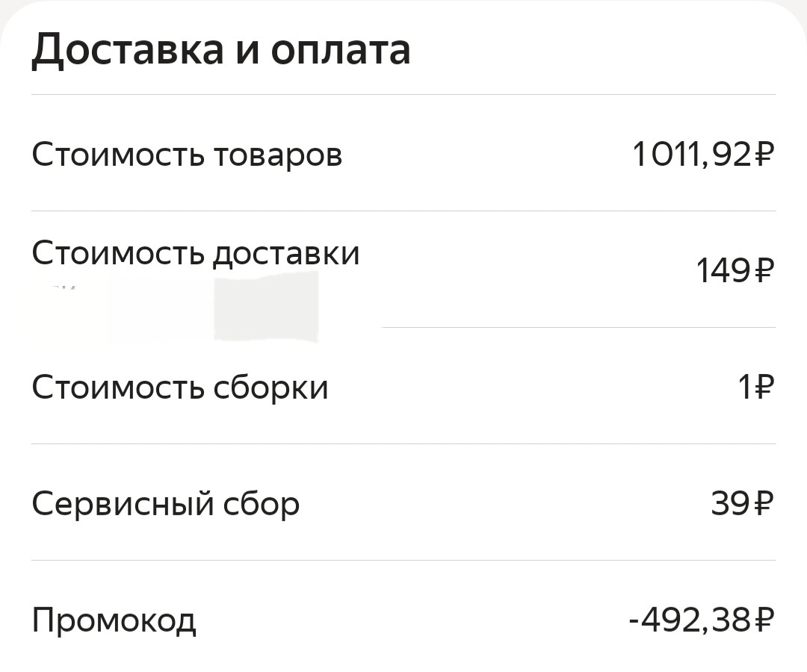Select the "Стоимость товаров" row label

pyautogui.click(x=187, y=154)
